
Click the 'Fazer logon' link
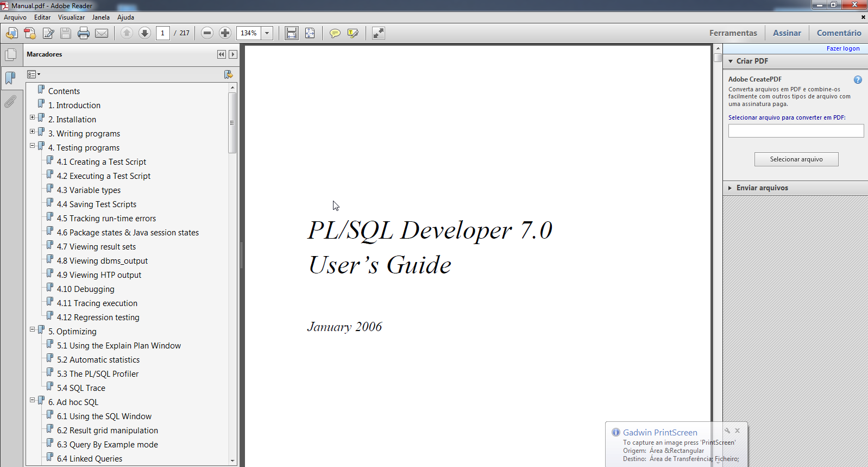tap(842, 48)
